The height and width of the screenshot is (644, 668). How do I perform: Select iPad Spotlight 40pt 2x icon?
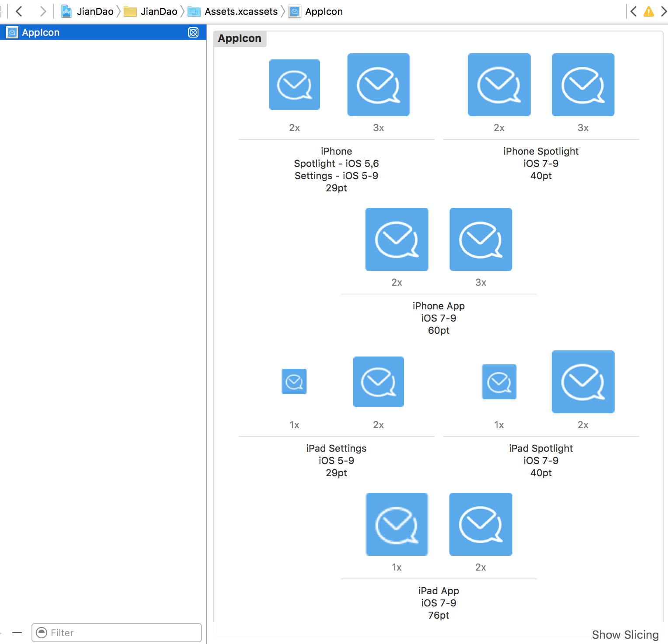click(583, 382)
